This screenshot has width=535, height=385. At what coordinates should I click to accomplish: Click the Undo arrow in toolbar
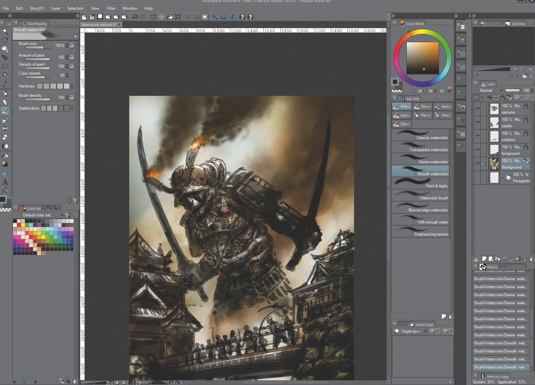point(135,17)
